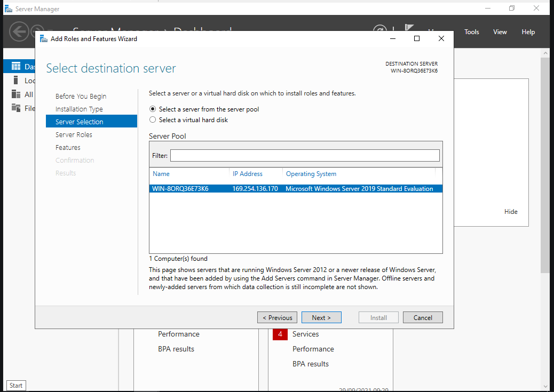Click the red 4 badge next to Services

tap(280, 334)
